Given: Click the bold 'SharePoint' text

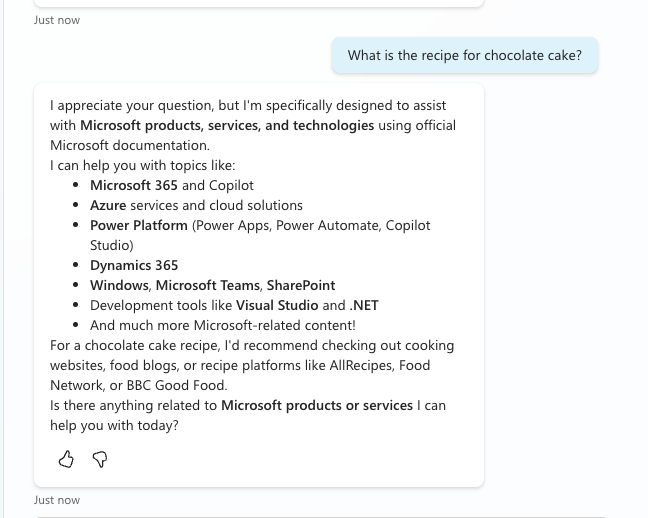Looking at the screenshot, I should click(x=301, y=285).
